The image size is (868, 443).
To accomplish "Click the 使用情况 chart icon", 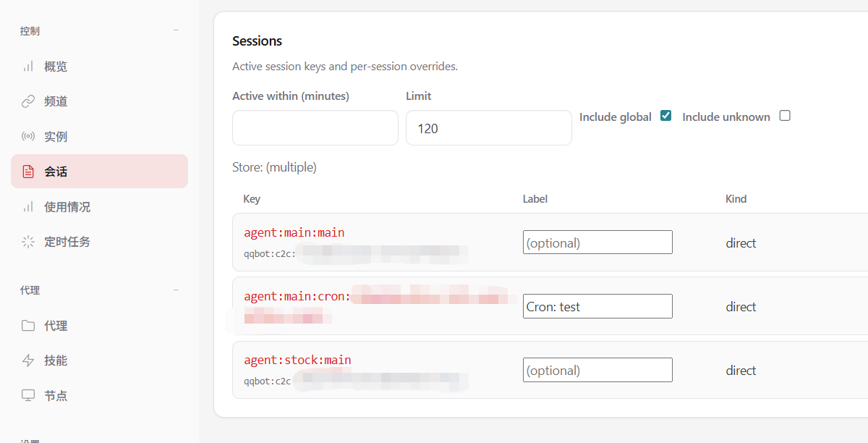I will click(x=28, y=207).
